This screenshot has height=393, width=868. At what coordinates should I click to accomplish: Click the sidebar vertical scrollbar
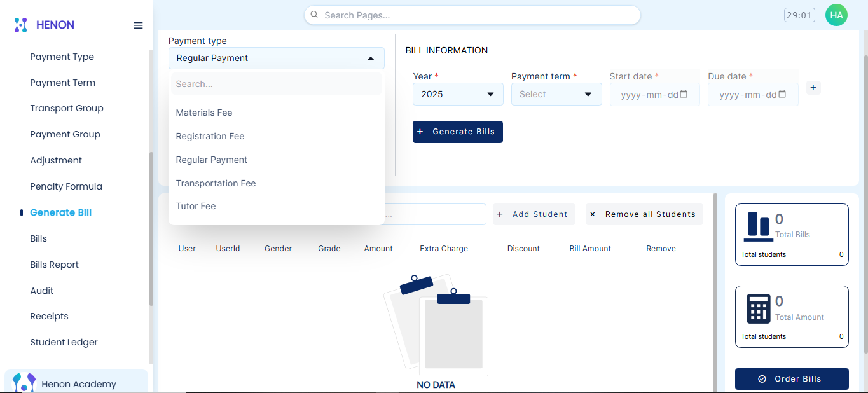point(151,229)
